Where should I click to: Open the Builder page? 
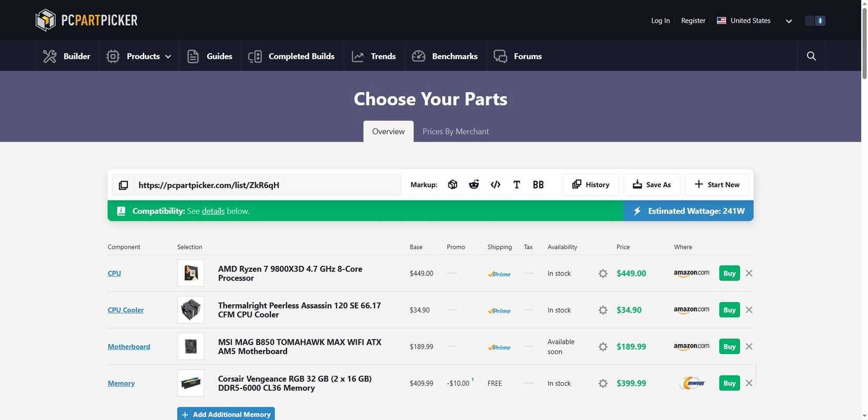[x=67, y=56]
